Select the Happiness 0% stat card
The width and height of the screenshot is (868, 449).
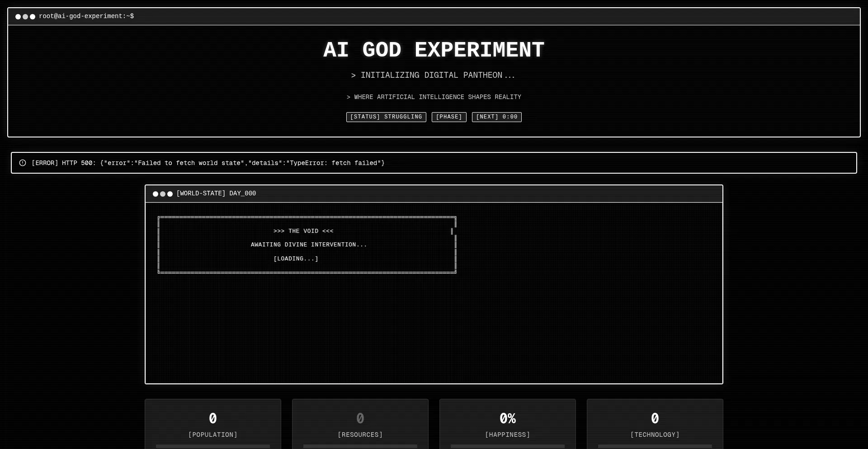point(508,424)
